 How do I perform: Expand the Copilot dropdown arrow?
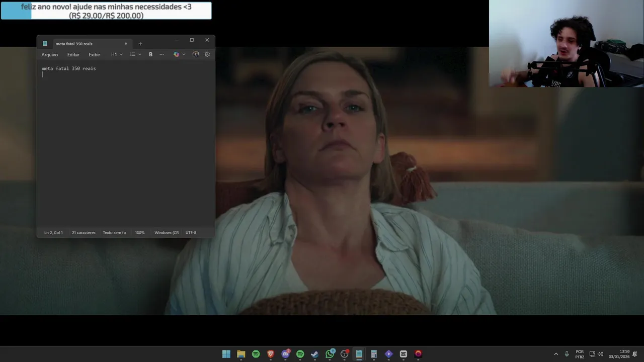point(184,54)
